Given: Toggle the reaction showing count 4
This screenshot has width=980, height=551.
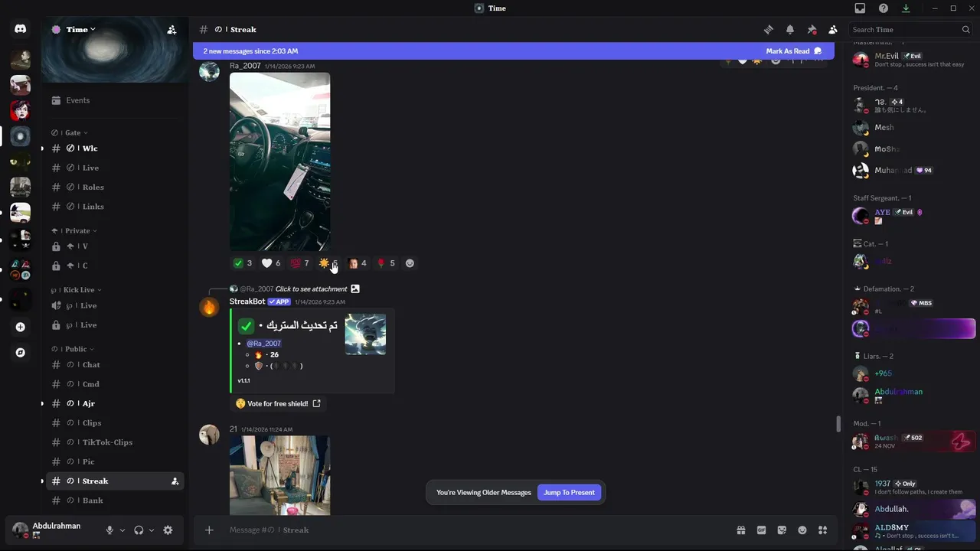Looking at the screenshot, I should [x=358, y=263].
